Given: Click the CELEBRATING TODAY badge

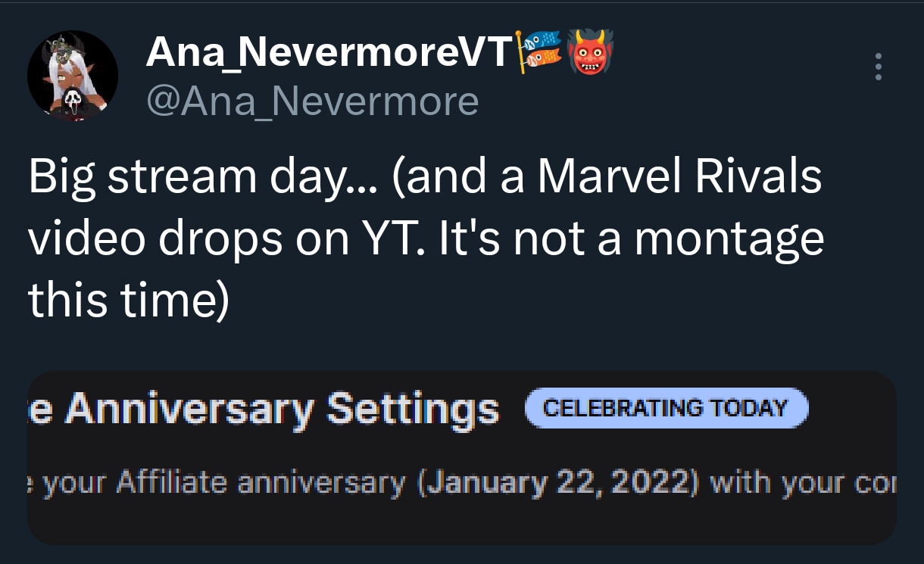Looking at the screenshot, I should (666, 408).
